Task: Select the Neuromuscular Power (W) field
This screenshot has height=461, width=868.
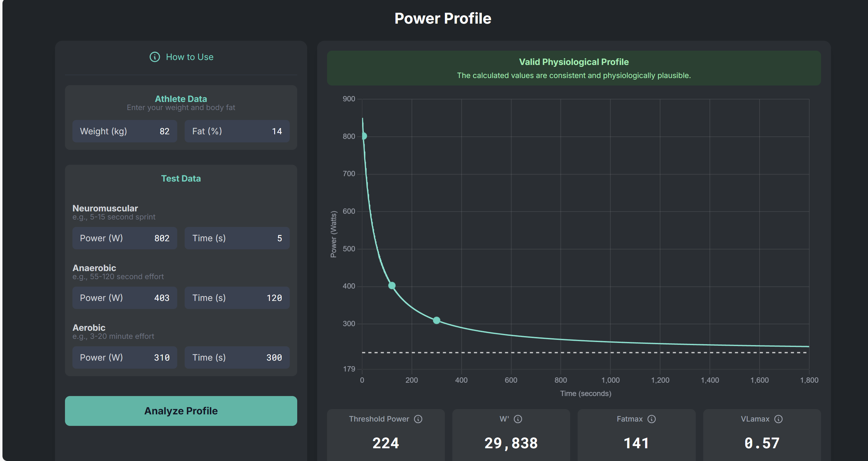Action: pyautogui.click(x=125, y=238)
